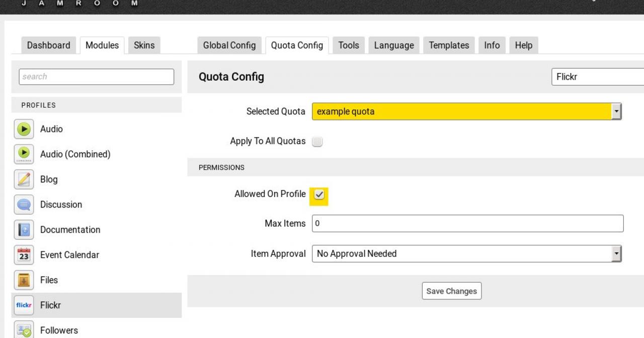Open the Followers module icon

(24, 330)
